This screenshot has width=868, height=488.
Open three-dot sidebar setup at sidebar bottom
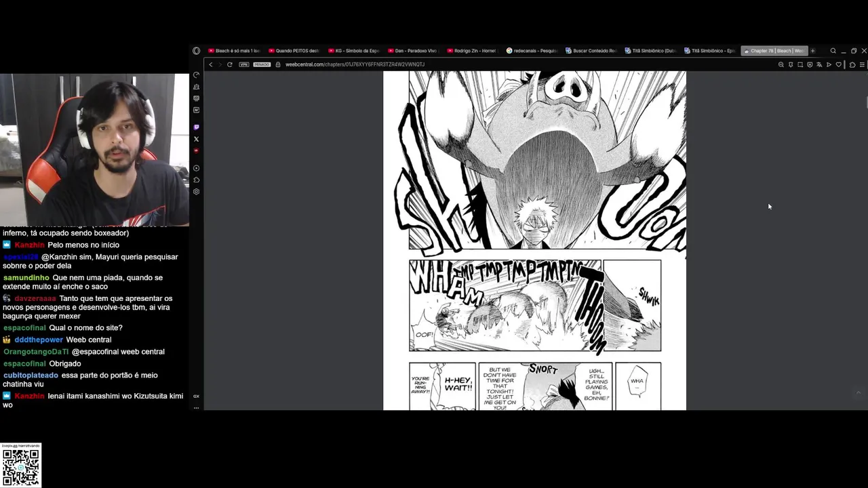(197, 407)
